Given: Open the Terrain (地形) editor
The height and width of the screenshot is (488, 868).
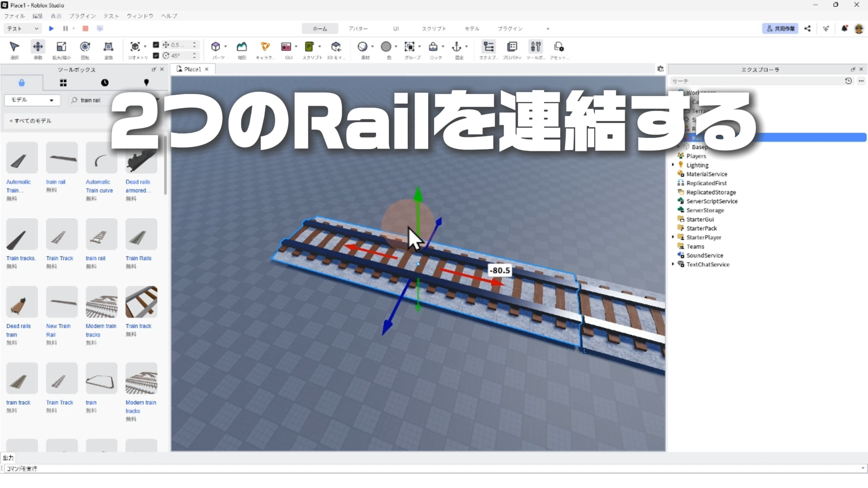Looking at the screenshot, I should click(242, 47).
